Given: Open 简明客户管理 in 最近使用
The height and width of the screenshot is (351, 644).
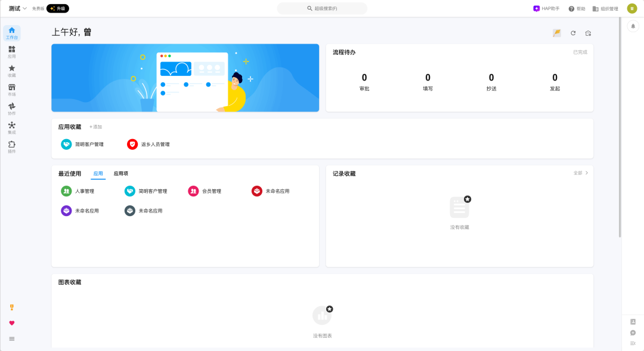Looking at the screenshot, I should [x=146, y=191].
